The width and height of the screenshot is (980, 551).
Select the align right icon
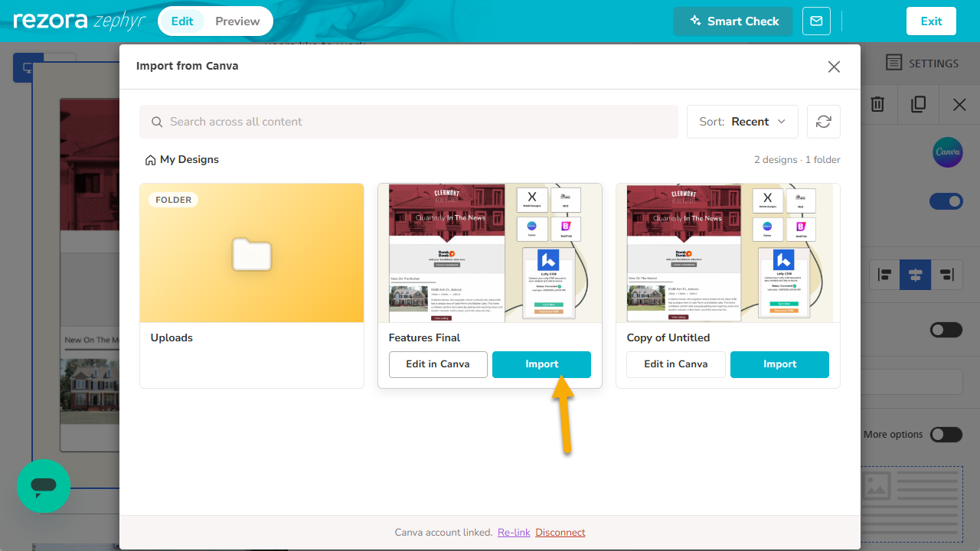click(947, 275)
